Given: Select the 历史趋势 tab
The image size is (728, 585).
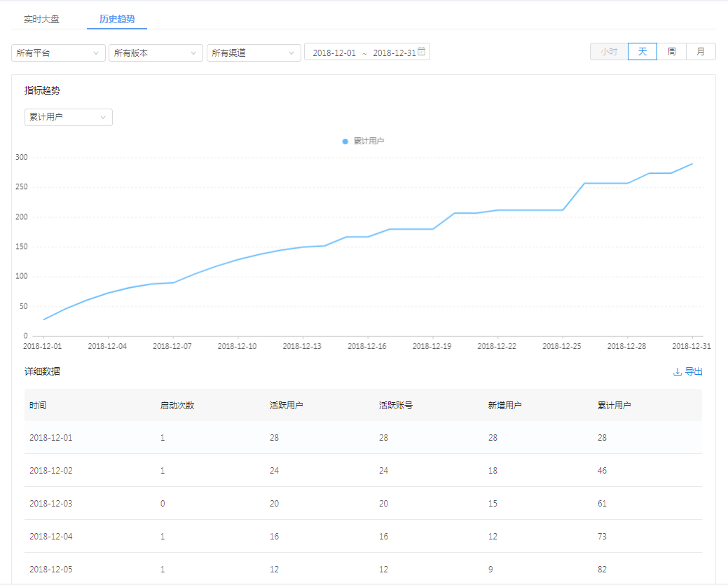Looking at the screenshot, I should coord(117,19).
